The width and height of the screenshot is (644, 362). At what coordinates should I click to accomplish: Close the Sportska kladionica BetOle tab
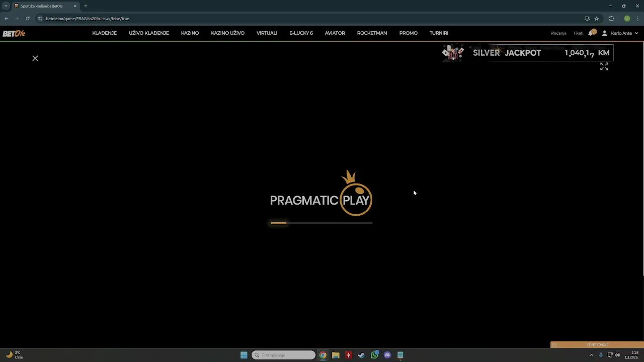(x=75, y=6)
